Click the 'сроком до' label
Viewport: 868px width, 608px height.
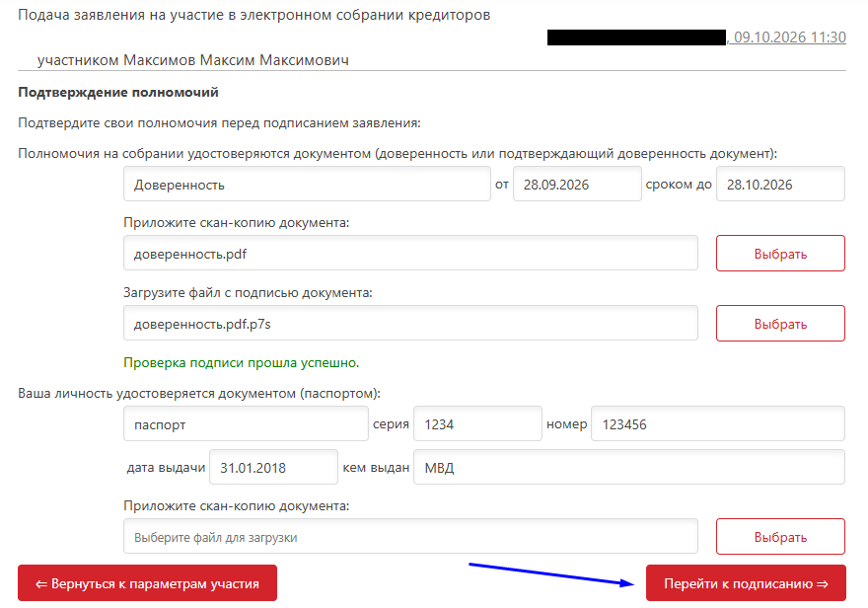679,185
